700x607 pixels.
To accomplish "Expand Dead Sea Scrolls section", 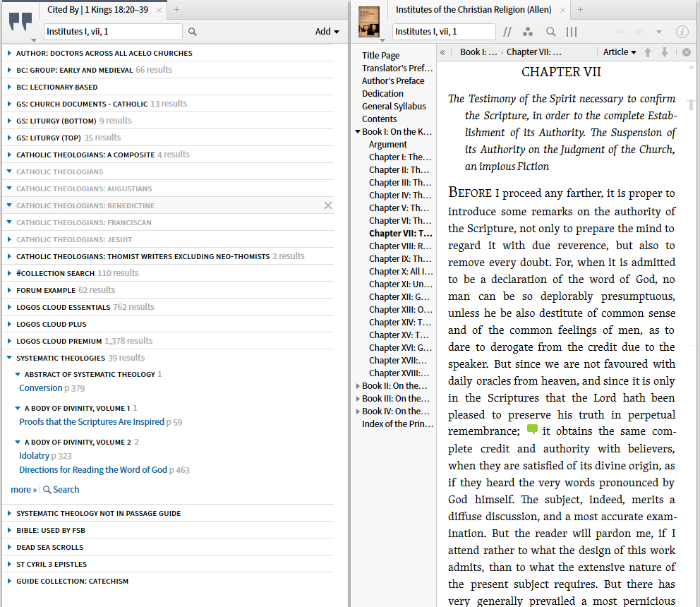I will 9,547.
